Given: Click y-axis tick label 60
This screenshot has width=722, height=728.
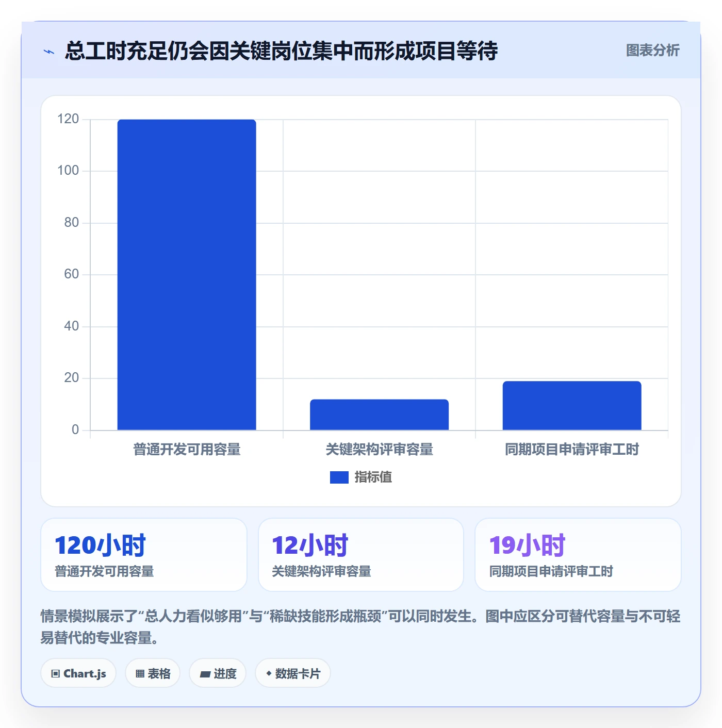Looking at the screenshot, I should coord(72,274).
